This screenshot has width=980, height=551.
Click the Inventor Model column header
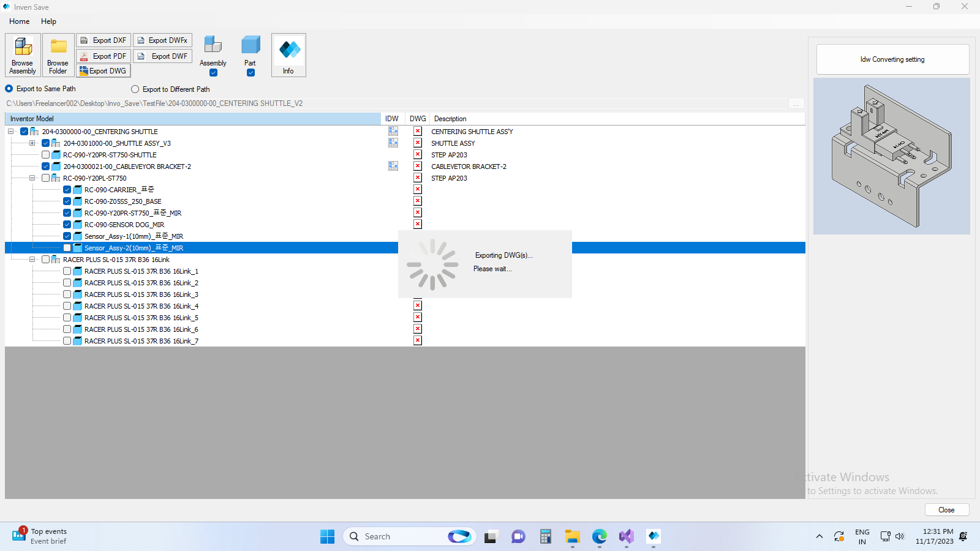[x=193, y=119]
